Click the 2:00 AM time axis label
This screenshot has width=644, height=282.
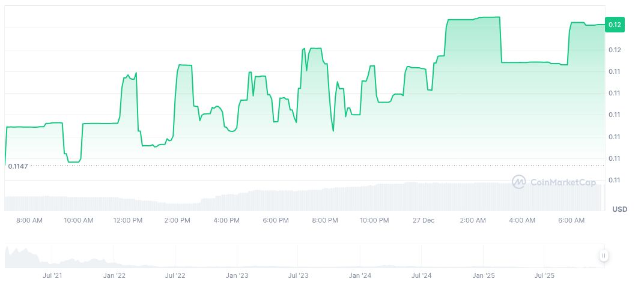pyautogui.click(x=473, y=220)
